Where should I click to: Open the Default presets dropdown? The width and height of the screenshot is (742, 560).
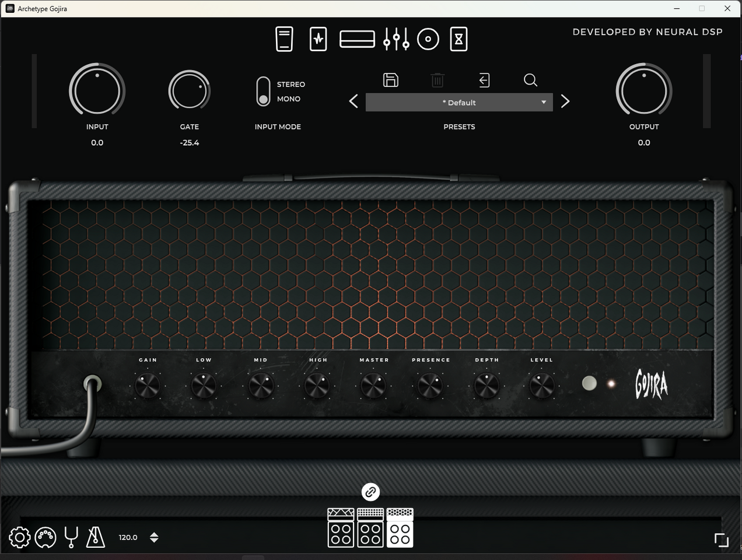pos(459,102)
